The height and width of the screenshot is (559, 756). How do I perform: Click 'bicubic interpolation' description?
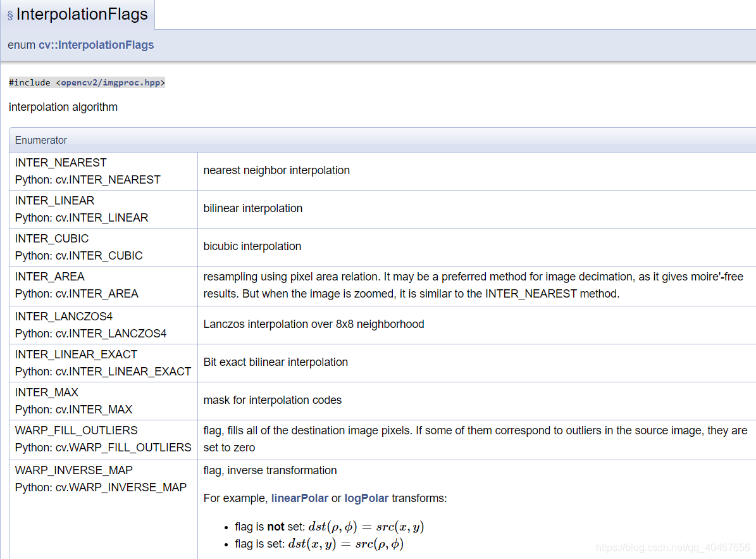coord(252,246)
